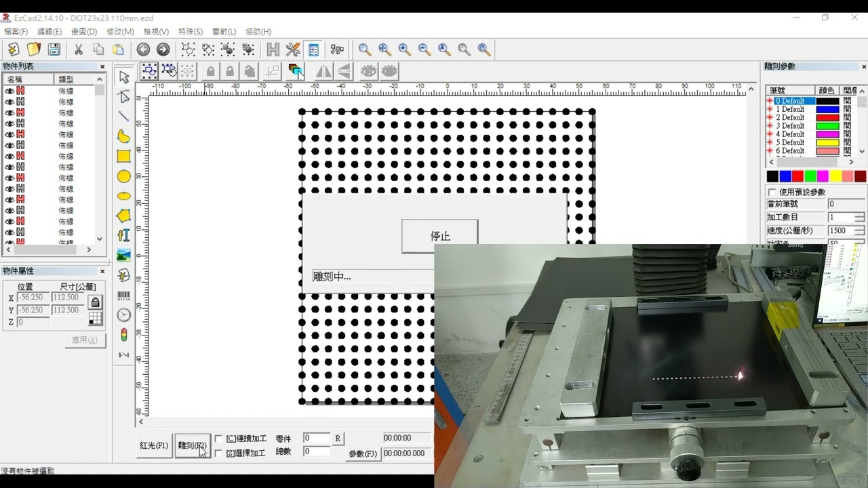The height and width of the screenshot is (488, 868).
Task: Toggle visibility eye of second object list row
Action: [x=9, y=102]
